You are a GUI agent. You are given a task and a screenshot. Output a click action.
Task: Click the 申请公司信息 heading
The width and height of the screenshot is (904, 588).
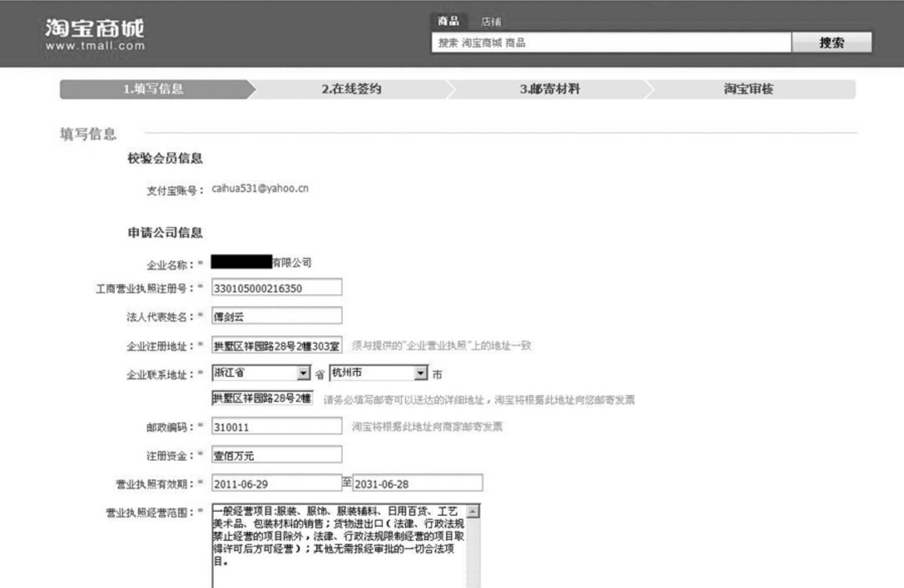click(x=165, y=232)
